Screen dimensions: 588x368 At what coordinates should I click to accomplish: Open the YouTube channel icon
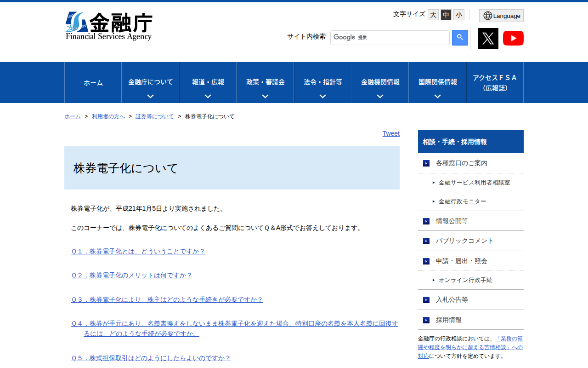point(513,38)
